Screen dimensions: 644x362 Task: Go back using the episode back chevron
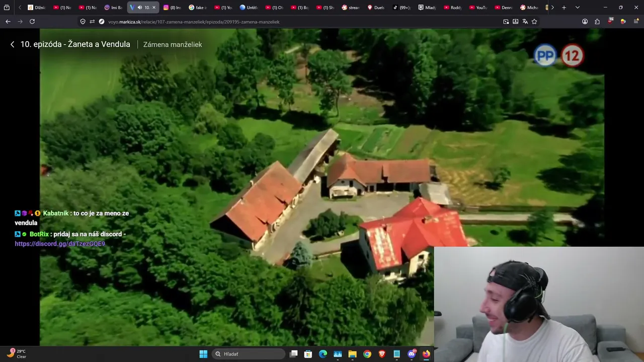click(13, 44)
